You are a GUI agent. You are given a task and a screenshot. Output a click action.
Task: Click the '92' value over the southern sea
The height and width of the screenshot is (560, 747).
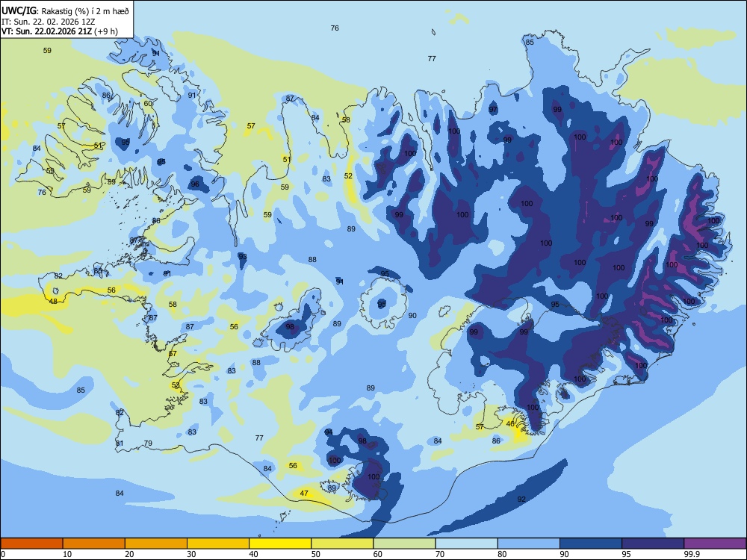point(521,499)
